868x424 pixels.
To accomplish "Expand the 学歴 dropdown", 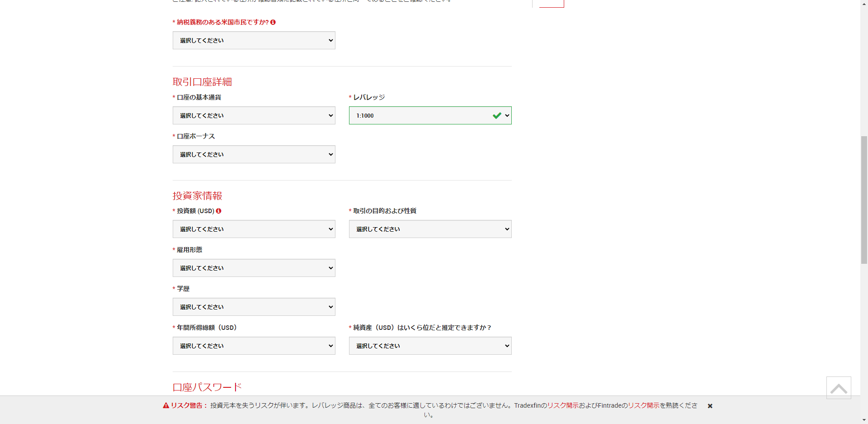I will (x=254, y=307).
